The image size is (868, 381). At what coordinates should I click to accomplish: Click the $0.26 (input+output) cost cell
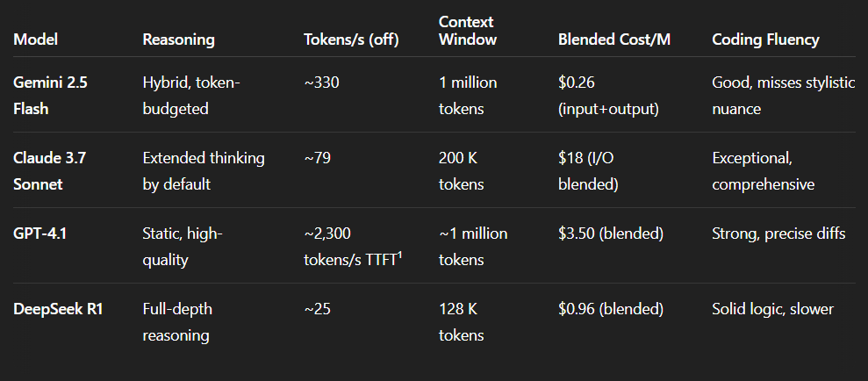(x=608, y=96)
